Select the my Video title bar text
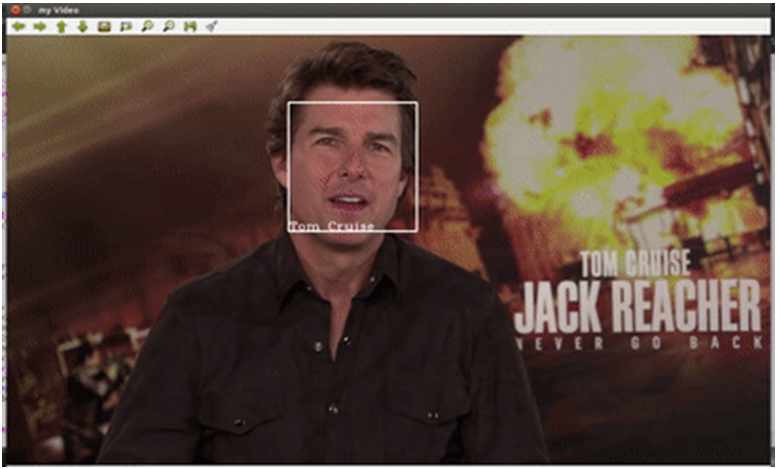The image size is (780, 469). coord(58,10)
